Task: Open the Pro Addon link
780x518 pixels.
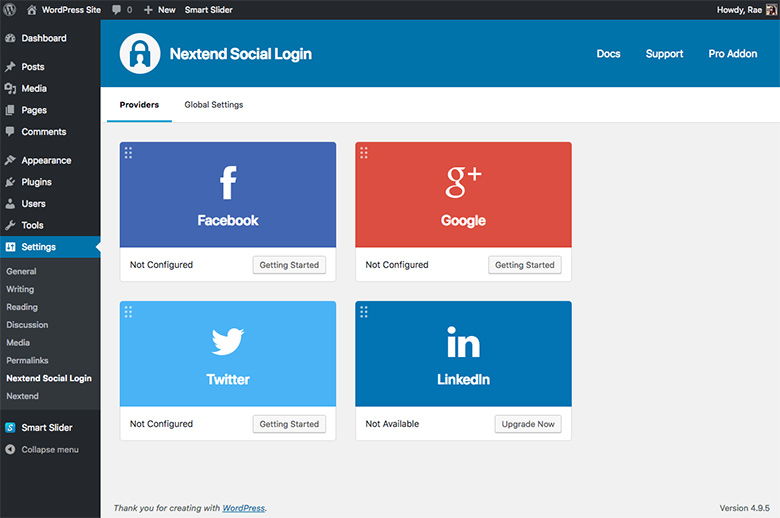Action: [x=732, y=54]
